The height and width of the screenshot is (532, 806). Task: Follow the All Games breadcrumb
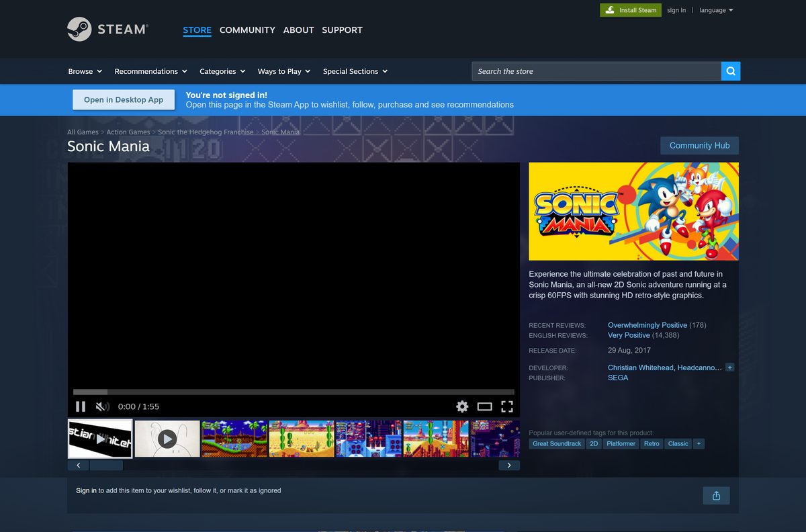(x=83, y=132)
